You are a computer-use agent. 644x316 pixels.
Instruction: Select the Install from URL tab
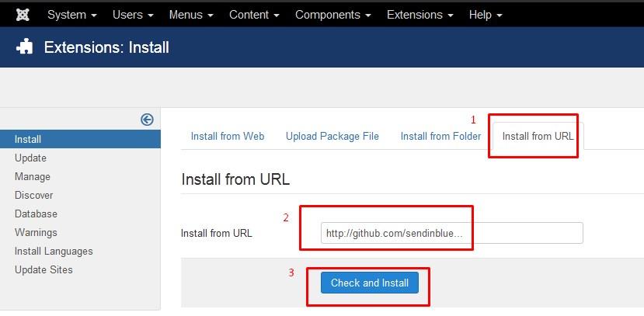point(538,136)
